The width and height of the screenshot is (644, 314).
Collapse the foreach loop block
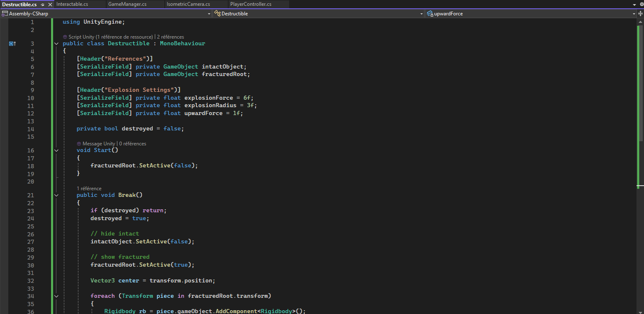[x=56, y=296]
